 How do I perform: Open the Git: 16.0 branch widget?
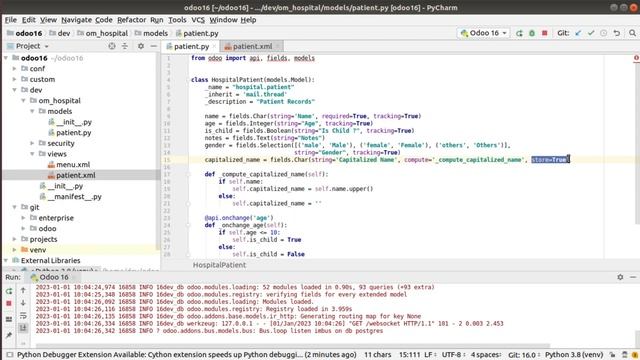(524, 355)
